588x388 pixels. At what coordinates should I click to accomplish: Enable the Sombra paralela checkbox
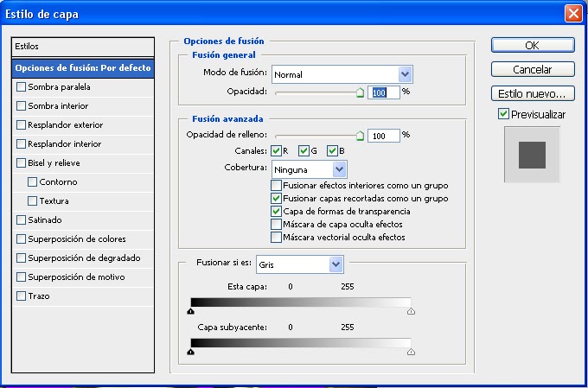tap(22, 87)
